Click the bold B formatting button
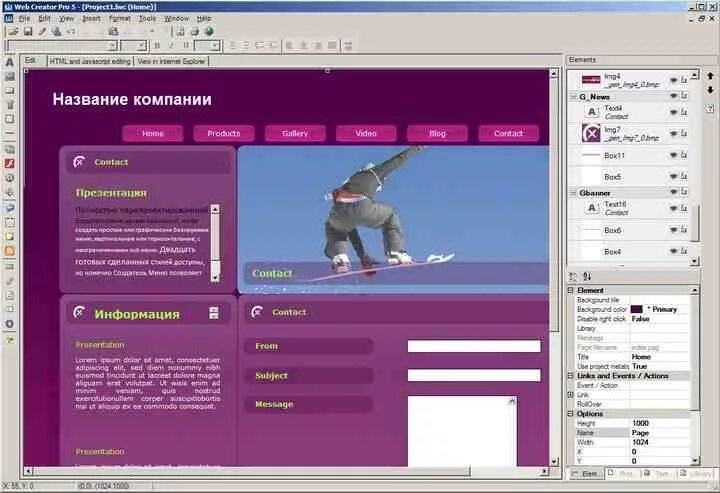Image resolution: width=720 pixels, height=493 pixels. [x=158, y=46]
